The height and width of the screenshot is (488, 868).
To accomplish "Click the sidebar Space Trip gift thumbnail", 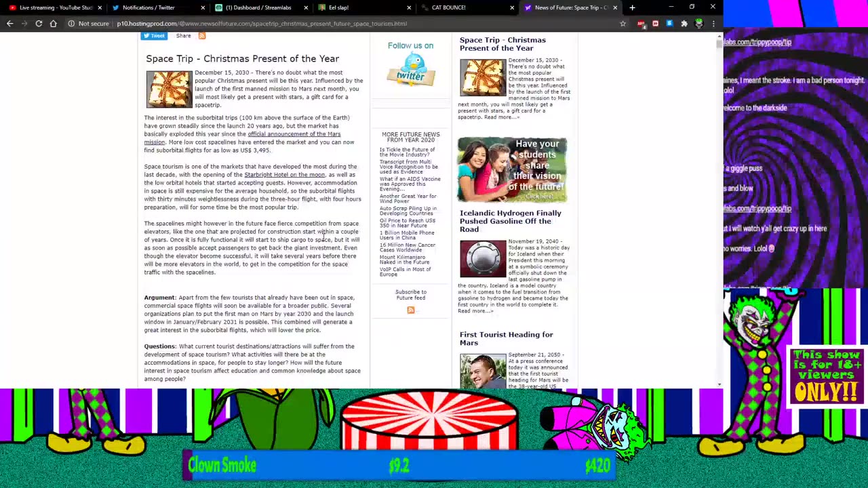I will [x=483, y=77].
